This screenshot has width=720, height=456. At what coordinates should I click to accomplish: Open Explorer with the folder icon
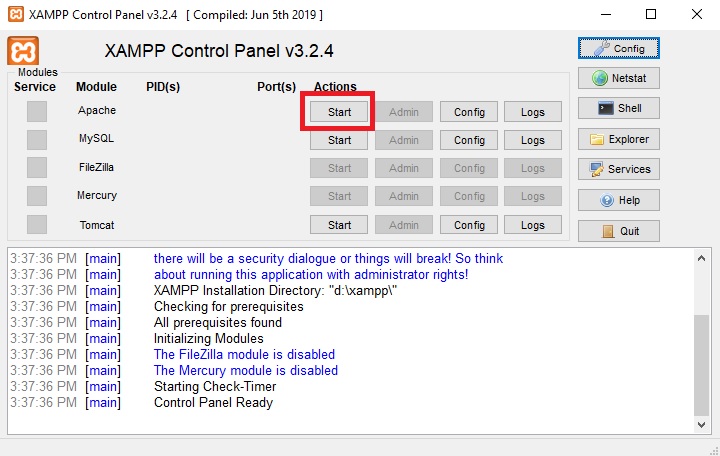pos(619,139)
